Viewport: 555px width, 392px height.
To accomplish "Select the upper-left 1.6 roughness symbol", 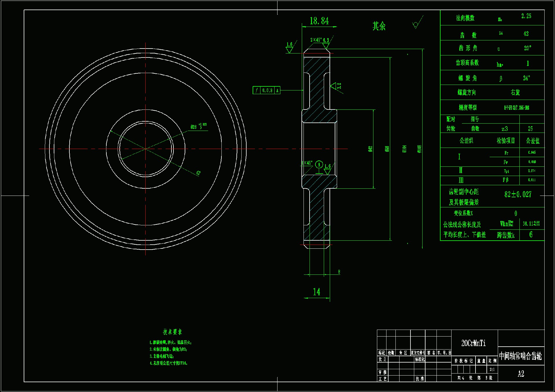I will pos(289,48).
